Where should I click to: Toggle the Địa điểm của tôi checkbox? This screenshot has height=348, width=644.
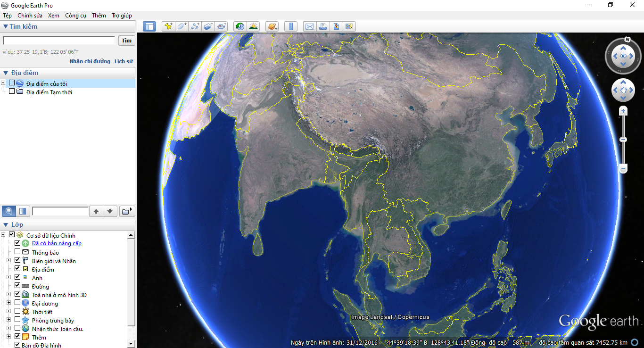coord(12,83)
